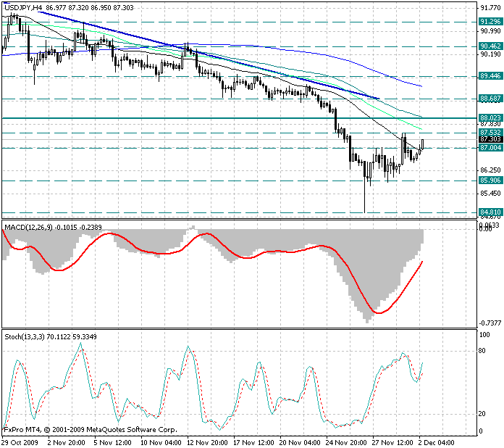Select the 84.810 price level label
This screenshot has width=504, height=448.
pos(490,212)
